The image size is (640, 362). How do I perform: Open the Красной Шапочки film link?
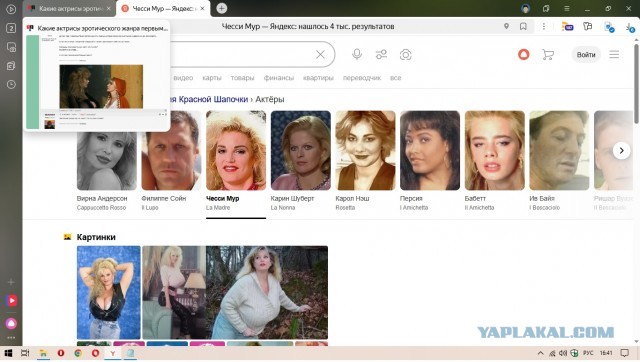[x=209, y=99]
